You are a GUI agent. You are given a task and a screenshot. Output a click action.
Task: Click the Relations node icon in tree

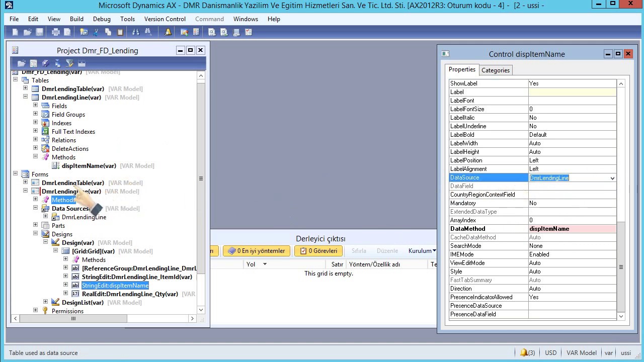pos(45,140)
